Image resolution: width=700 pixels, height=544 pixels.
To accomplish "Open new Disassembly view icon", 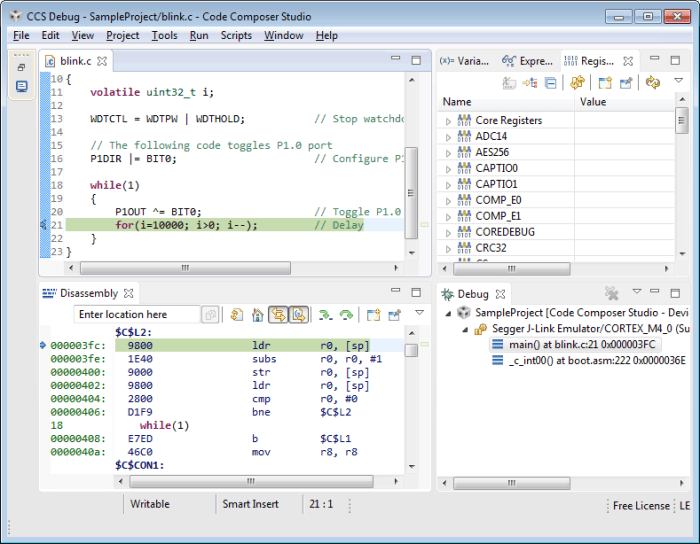I will [x=373, y=315].
